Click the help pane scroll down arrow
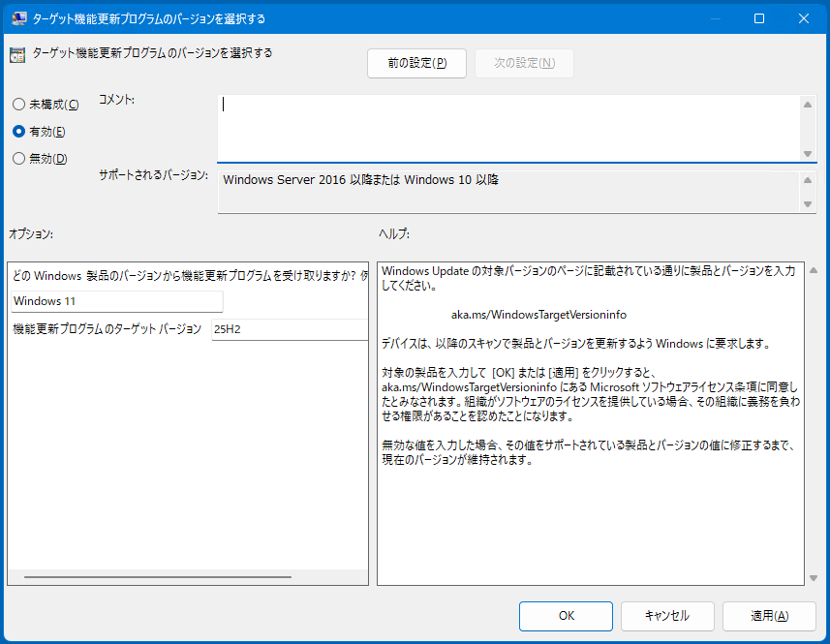Viewport: 830px width, 644px height. pyautogui.click(x=813, y=578)
